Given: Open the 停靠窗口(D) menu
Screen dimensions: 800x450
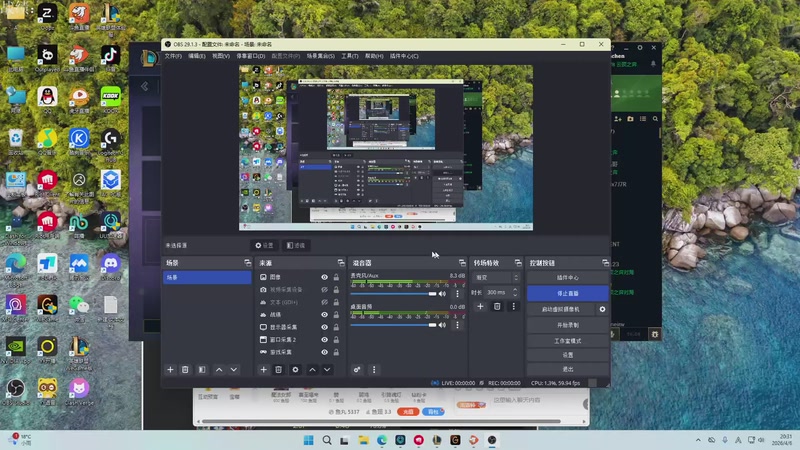Looking at the screenshot, I should pyautogui.click(x=251, y=56).
